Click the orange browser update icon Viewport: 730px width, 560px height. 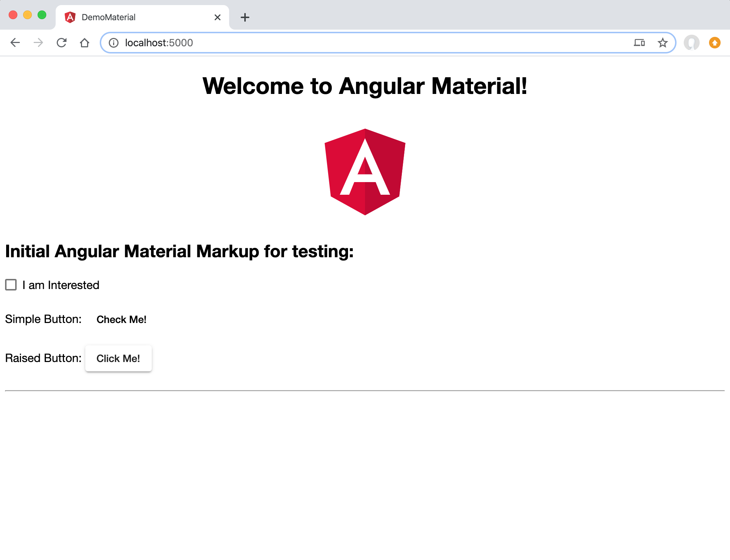714,43
